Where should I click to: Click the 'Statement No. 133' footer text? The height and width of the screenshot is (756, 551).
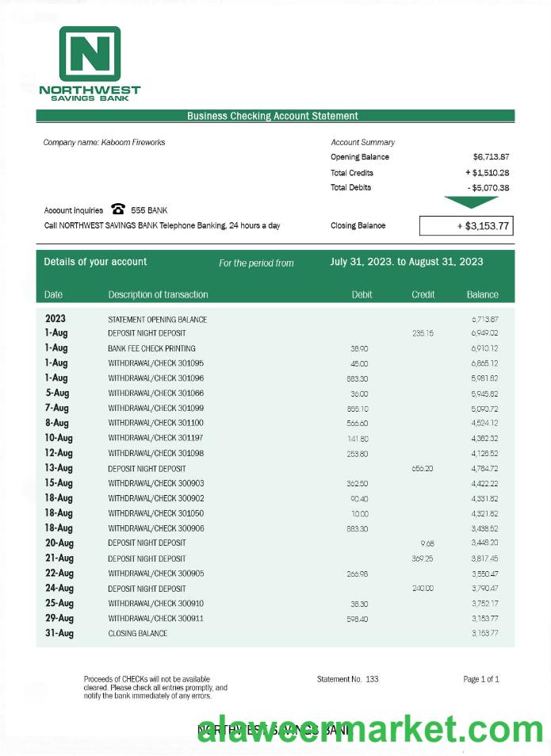click(348, 679)
